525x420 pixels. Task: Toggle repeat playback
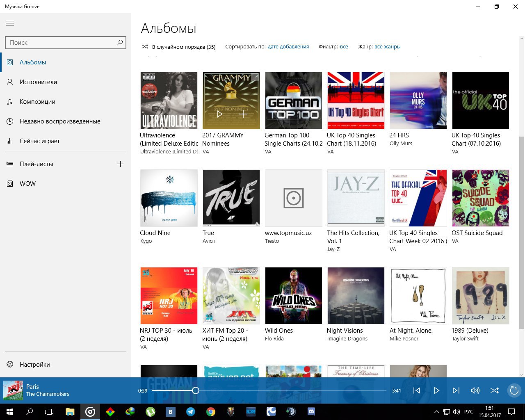[x=514, y=390]
